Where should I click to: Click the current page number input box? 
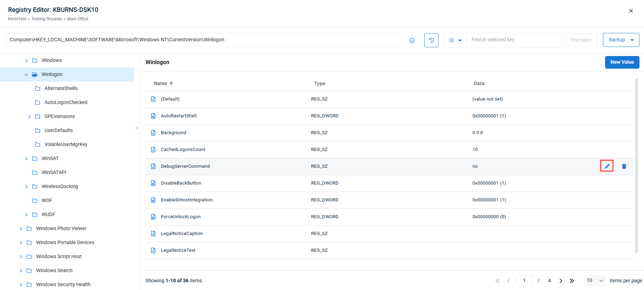click(x=524, y=281)
